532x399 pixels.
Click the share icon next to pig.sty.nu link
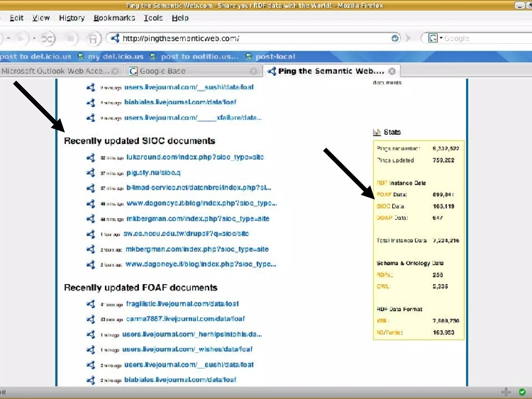pos(91,173)
